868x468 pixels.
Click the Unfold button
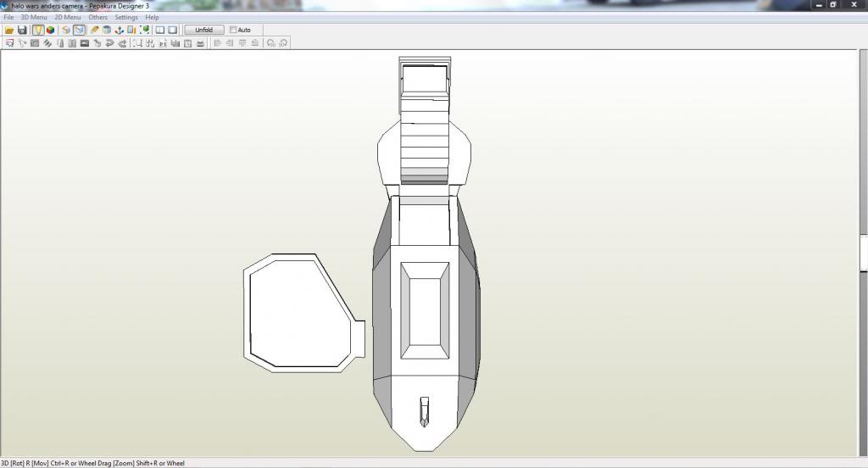203,30
